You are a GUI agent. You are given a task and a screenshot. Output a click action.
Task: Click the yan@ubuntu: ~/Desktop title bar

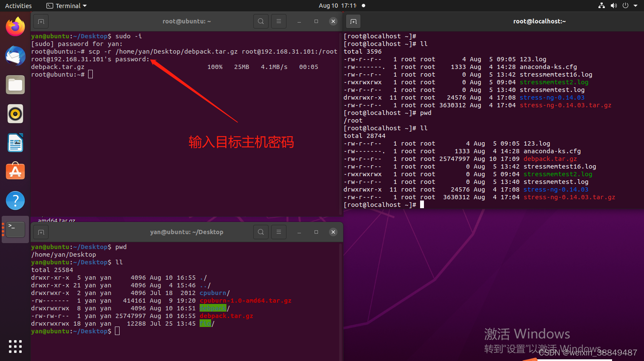coord(186,232)
